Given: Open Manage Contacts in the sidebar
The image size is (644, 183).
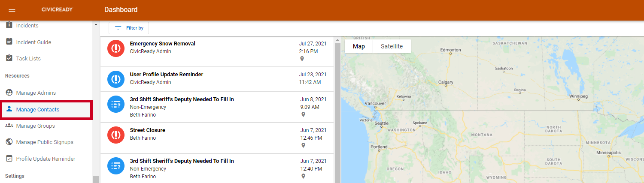Looking at the screenshot, I should point(38,110).
